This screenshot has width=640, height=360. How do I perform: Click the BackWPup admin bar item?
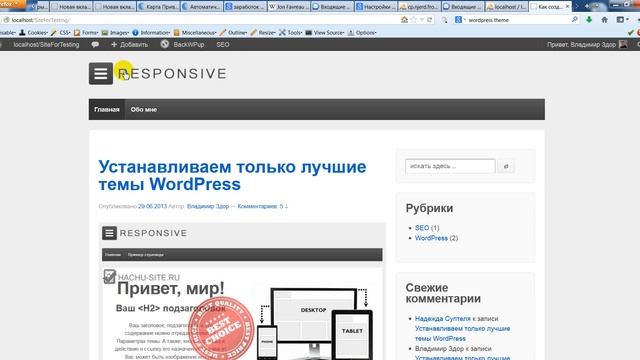(x=182, y=44)
